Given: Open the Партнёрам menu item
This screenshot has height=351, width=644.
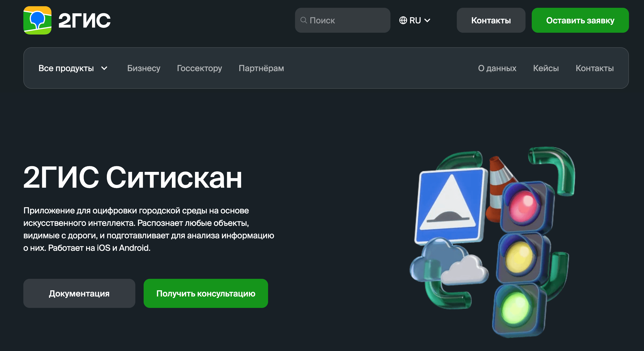Looking at the screenshot, I should [x=261, y=68].
